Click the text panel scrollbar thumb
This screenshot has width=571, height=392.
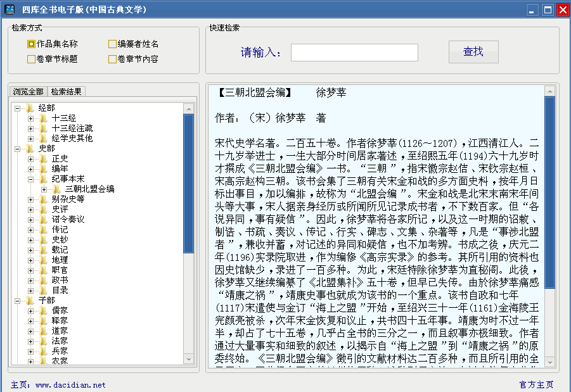(550, 193)
